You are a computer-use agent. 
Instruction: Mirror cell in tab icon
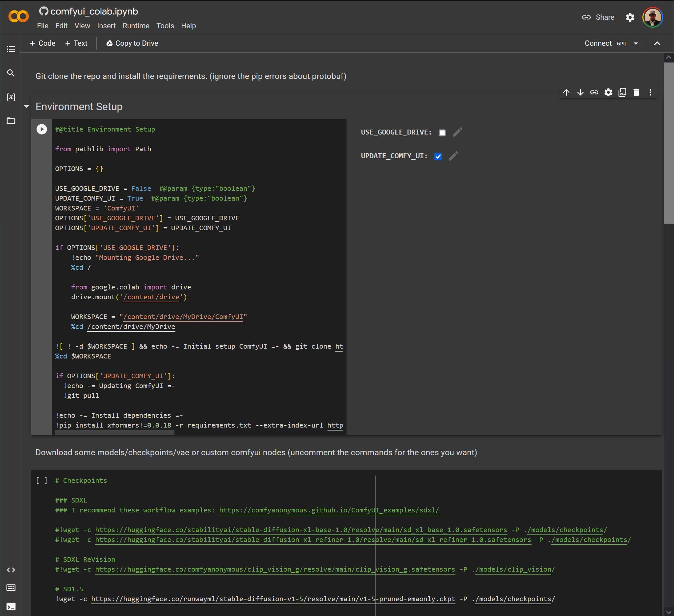coord(622,92)
